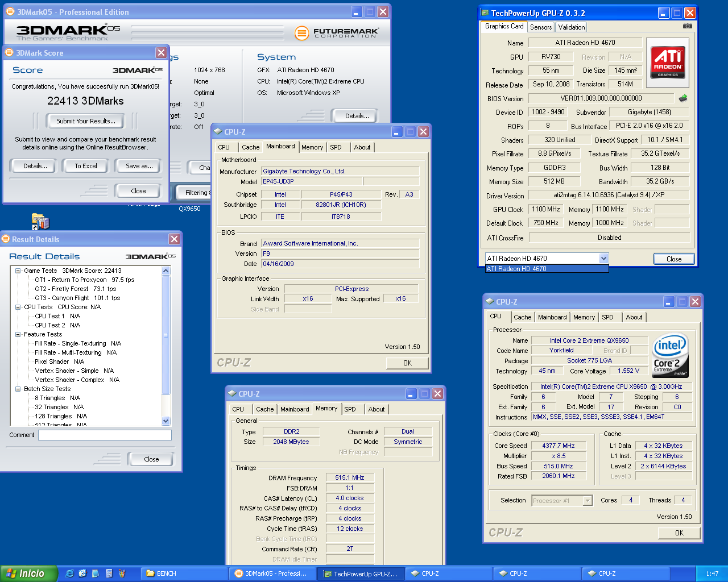The image size is (728, 582).
Task: Select the Pixel Shader N/A row
Action: click(59, 361)
